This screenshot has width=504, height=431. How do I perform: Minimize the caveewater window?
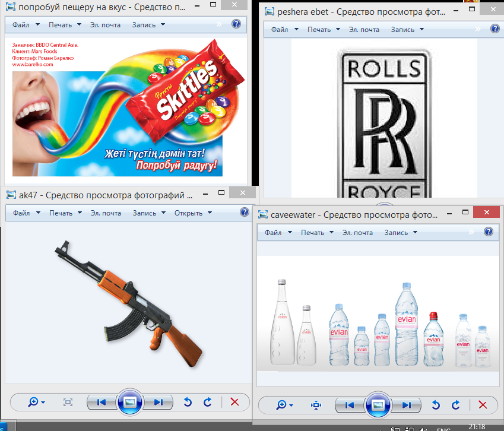449,213
